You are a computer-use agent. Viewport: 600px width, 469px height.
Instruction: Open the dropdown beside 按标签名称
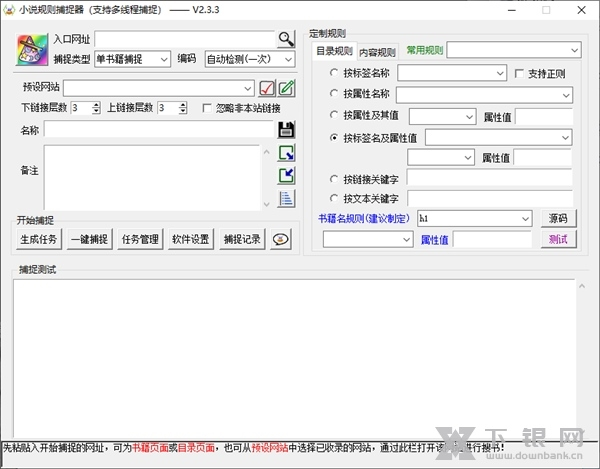452,73
